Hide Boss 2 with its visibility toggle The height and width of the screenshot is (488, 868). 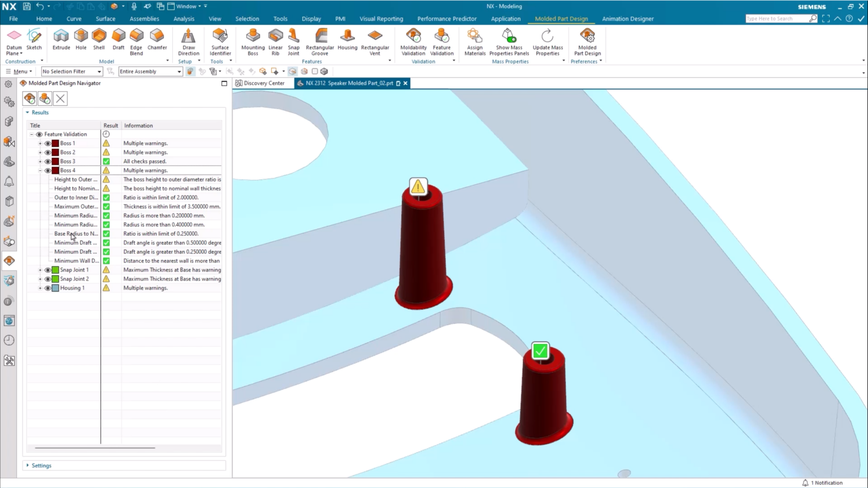[x=48, y=152]
